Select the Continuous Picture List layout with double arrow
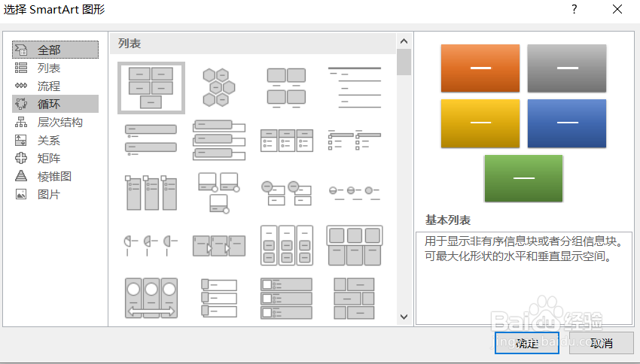Viewport: 640px width, 364px height. pyautogui.click(x=151, y=298)
